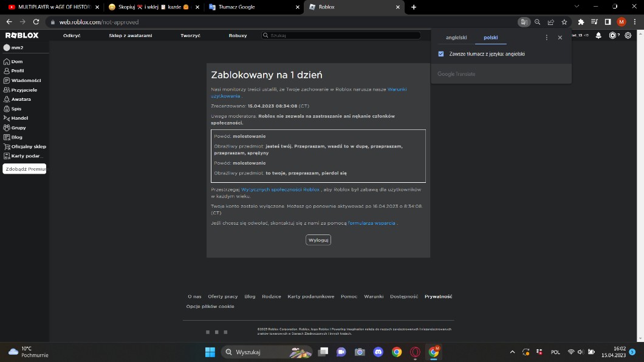644x362 pixels.
Task: Click the Google Translate icon in address bar
Action: pyautogui.click(x=524, y=22)
